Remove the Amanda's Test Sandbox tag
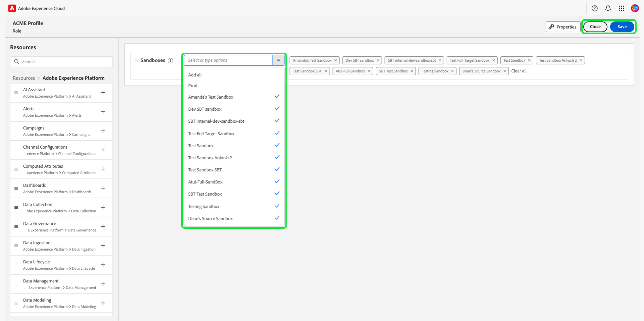 pyautogui.click(x=335, y=60)
